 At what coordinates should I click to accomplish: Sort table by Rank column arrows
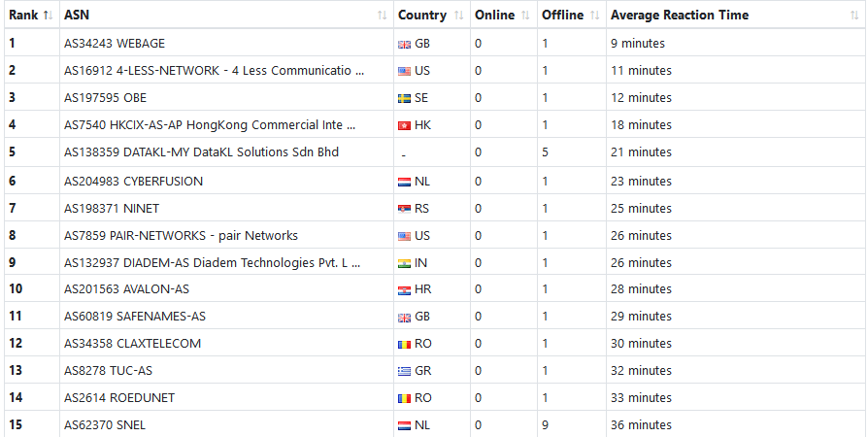[49, 16]
